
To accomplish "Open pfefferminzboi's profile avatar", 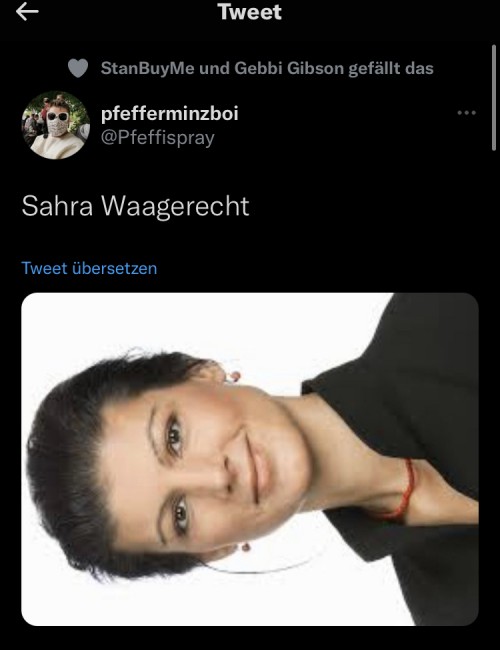I will click(x=56, y=125).
